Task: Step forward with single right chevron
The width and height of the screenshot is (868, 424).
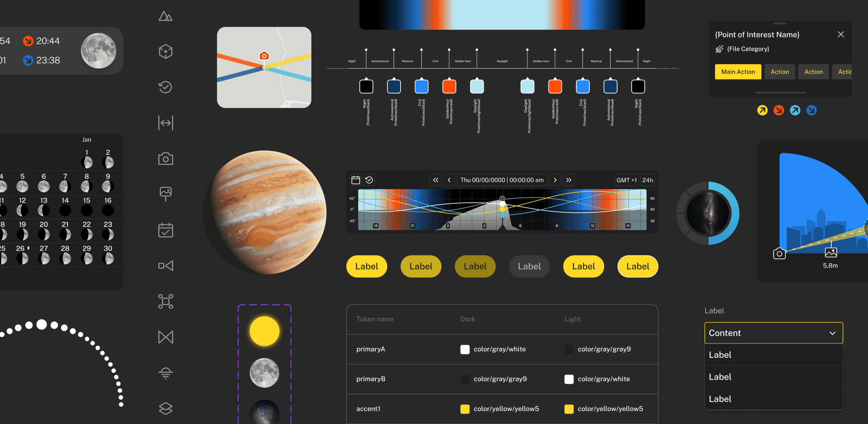Action: (555, 180)
